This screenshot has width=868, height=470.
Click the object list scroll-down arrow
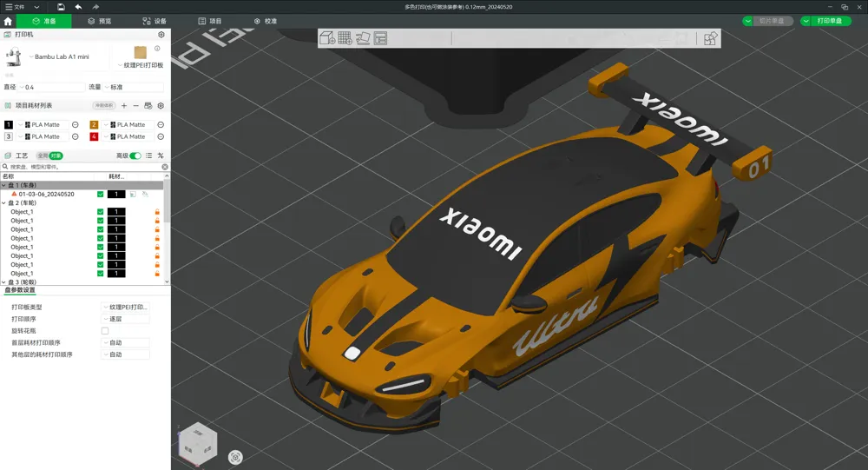tap(168, 281)
